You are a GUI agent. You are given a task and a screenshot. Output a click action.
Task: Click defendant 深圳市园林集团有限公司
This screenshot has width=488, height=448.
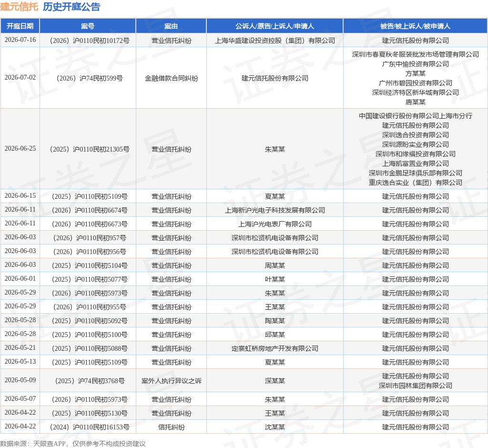[x=416, y=386]
